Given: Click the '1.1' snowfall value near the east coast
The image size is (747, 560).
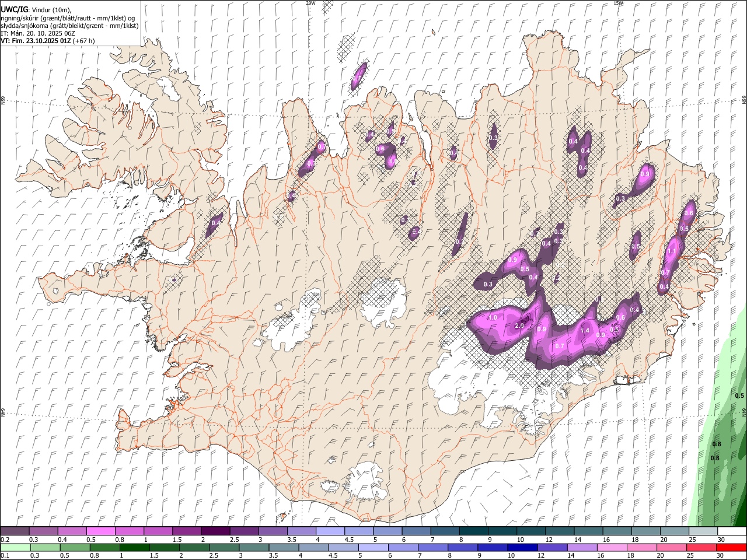Looking at the screenshot, I should [672, 251].
